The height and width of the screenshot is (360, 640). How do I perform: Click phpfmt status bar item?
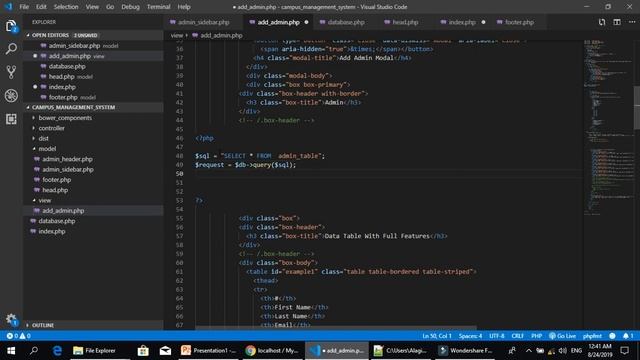pyautogui.click(x=592, y=336)
